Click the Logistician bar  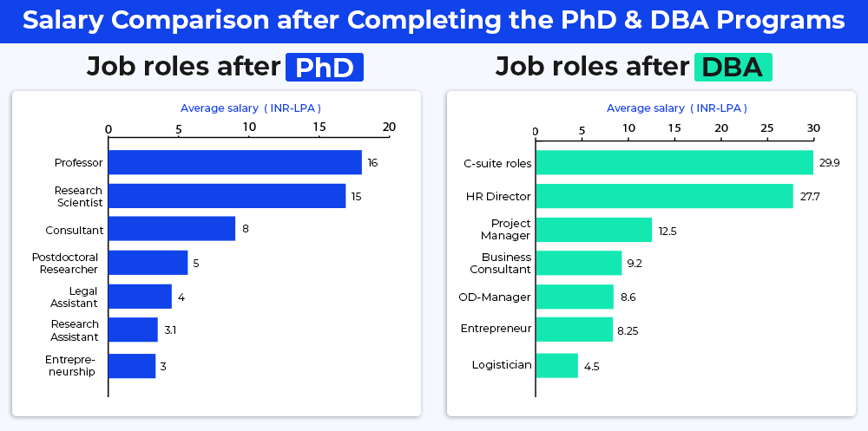click(556, 365)
